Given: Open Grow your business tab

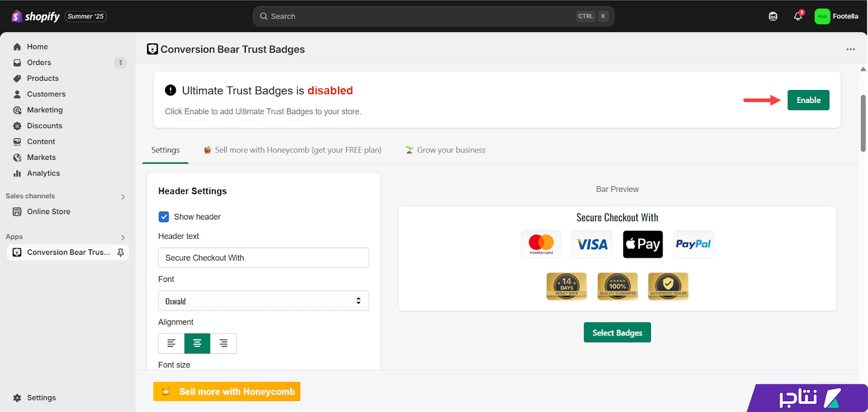Looking at the screenshot, I should [445, 150].
